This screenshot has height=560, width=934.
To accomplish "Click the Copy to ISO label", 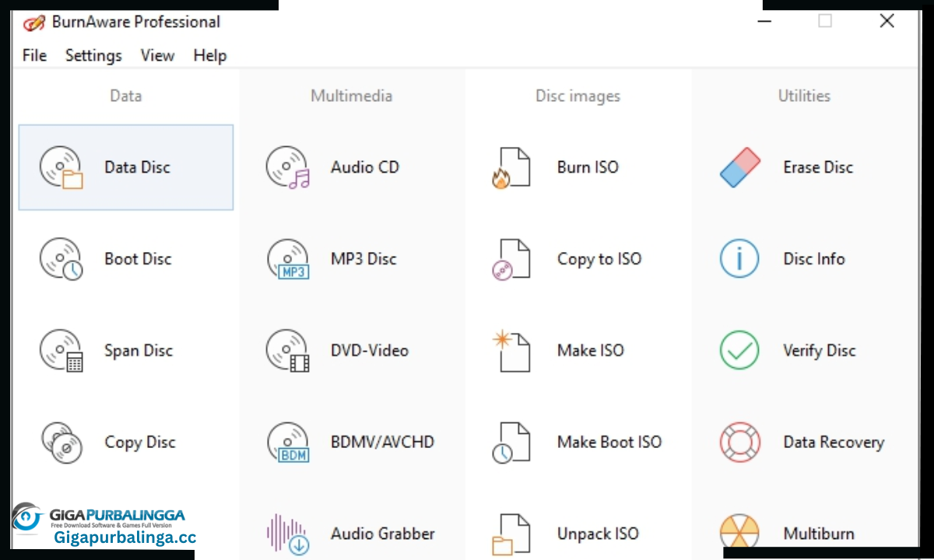I will 599,259.
